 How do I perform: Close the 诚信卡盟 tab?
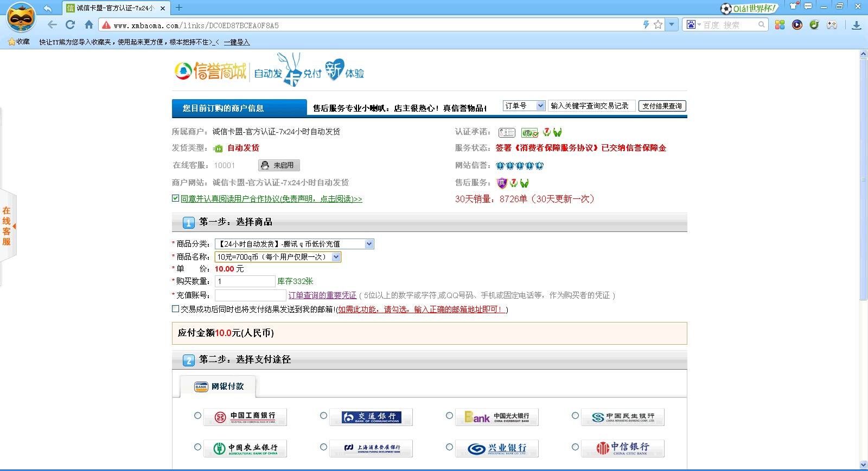point(163,8)
